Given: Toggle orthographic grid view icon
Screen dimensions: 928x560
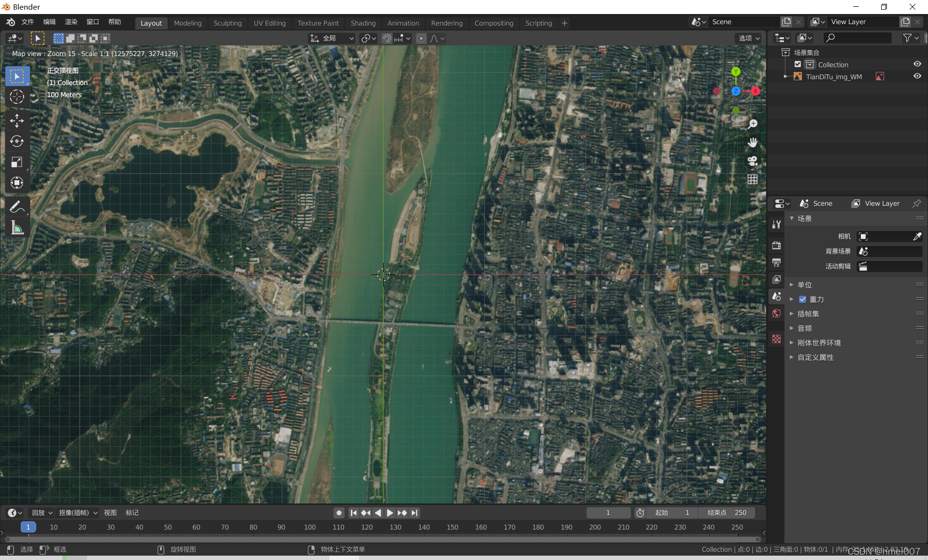Looking at the screenshot, I should (753, 179).
